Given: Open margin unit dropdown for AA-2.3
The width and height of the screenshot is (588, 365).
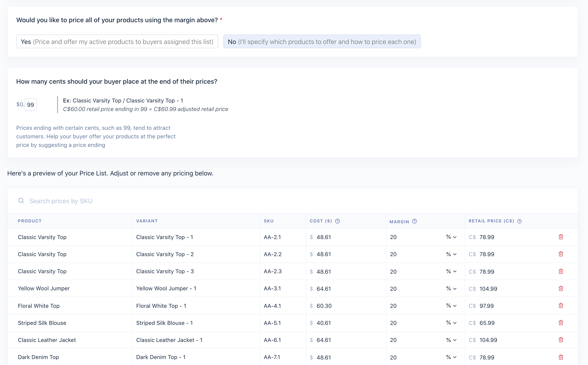Looking at the screenshot, I should pyautogui.click(x=451, y=271).
